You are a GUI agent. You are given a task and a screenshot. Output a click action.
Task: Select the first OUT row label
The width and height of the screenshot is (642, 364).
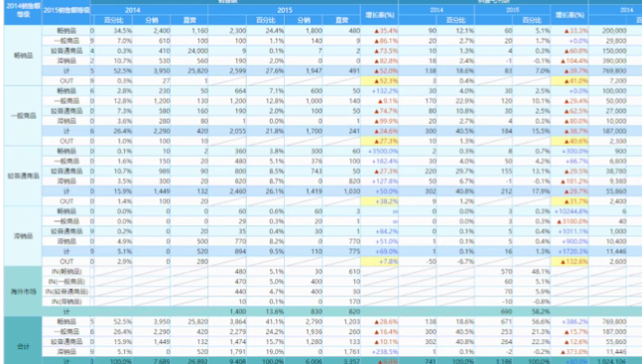pos(66,80)
